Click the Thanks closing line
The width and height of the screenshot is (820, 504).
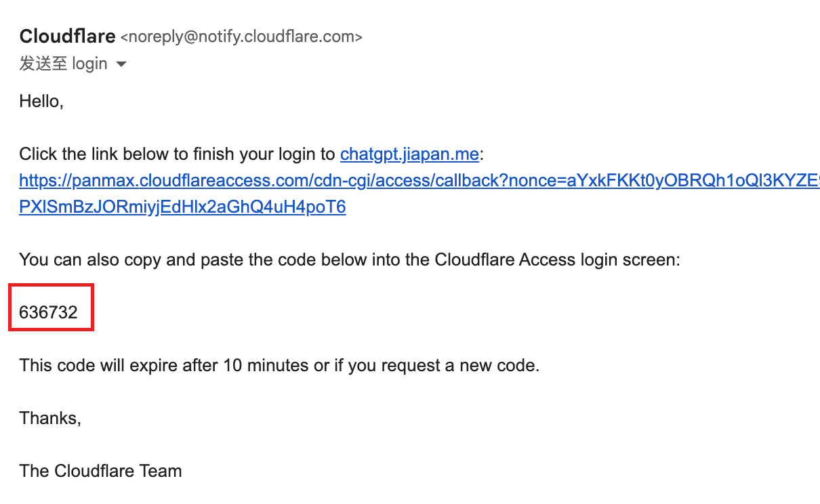point(50,419)
